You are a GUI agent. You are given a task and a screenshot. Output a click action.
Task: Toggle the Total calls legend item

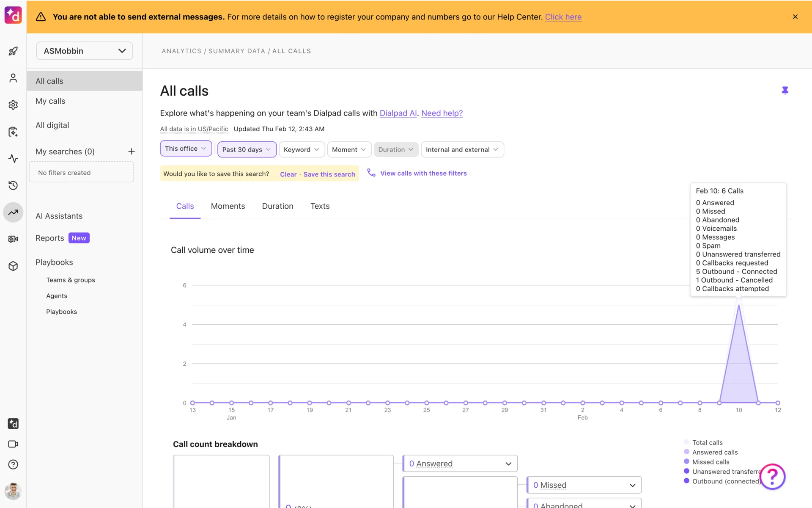pyautogui.click(x=707, y=442)
